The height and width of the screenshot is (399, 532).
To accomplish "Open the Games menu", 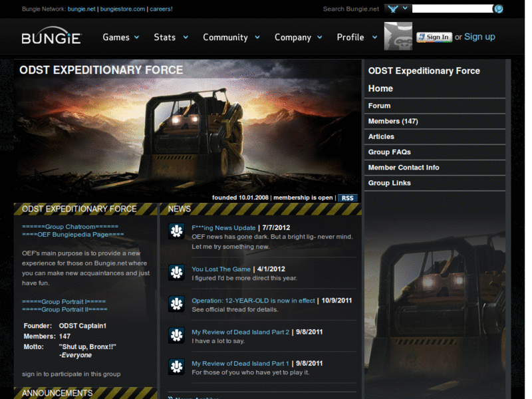I will 116,37.
